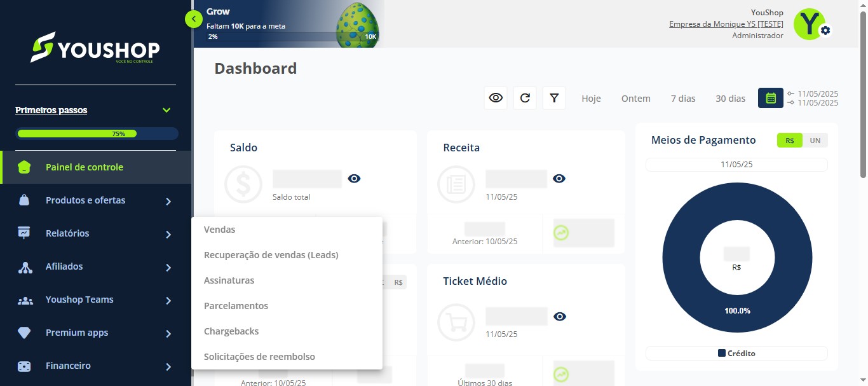868x386 pixels.
Task: Expand the Youshop Teams submenu arrow
Action: coord(168,300)
